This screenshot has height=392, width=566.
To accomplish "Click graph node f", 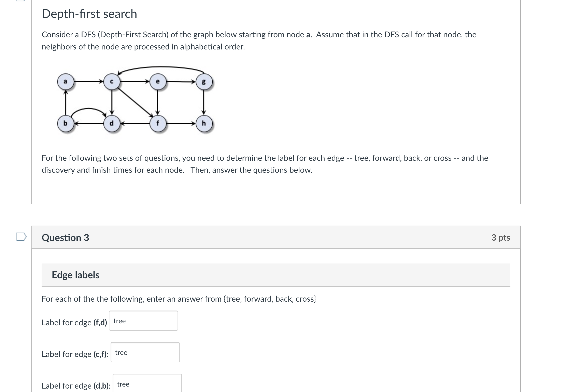I will (158, 123).
